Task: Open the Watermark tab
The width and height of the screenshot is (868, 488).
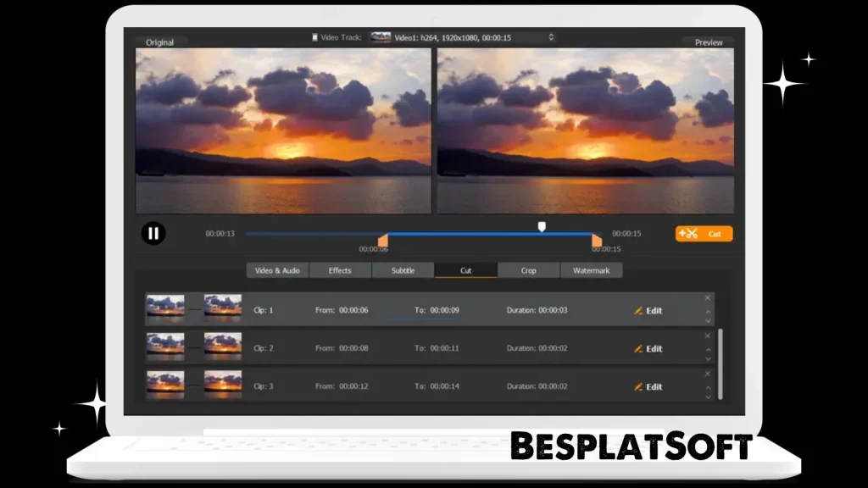Action: click(593, 270)
